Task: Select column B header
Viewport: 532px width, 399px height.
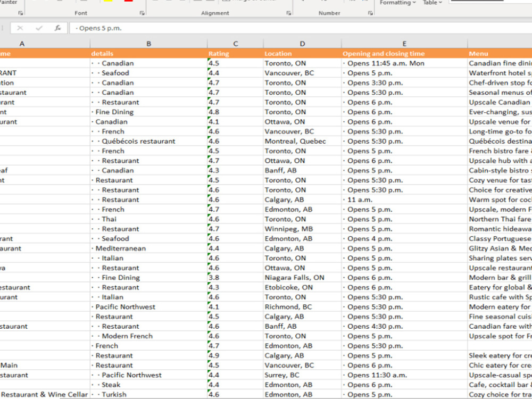Action: pos(148,44)
